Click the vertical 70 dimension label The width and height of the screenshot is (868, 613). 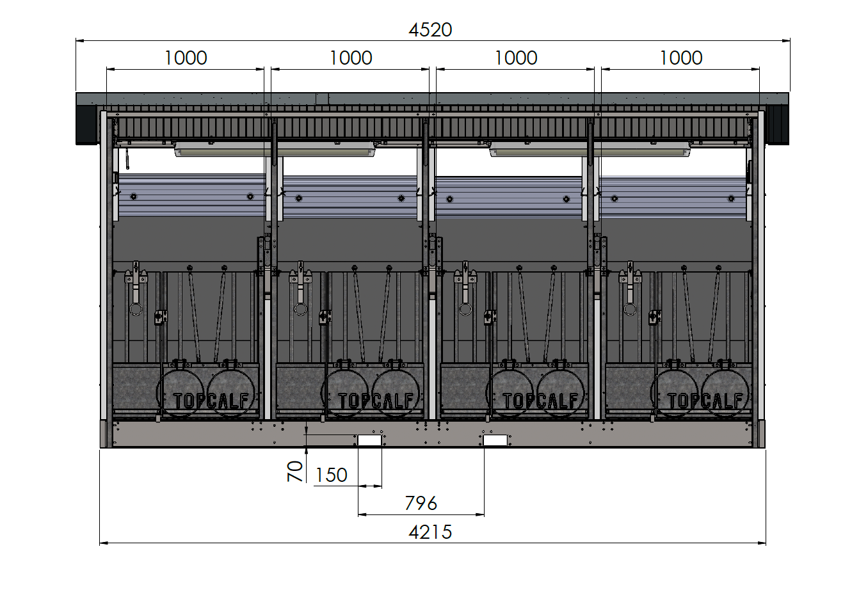294,471
